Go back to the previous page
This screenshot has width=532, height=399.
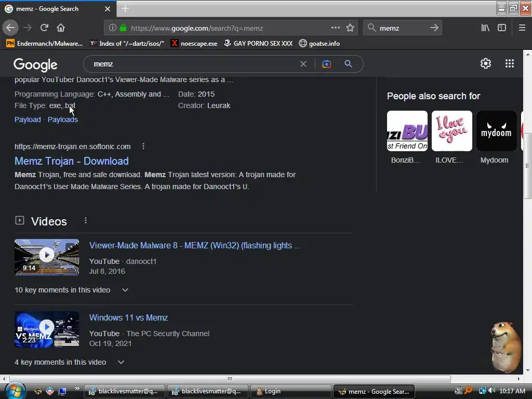point(10,28)
